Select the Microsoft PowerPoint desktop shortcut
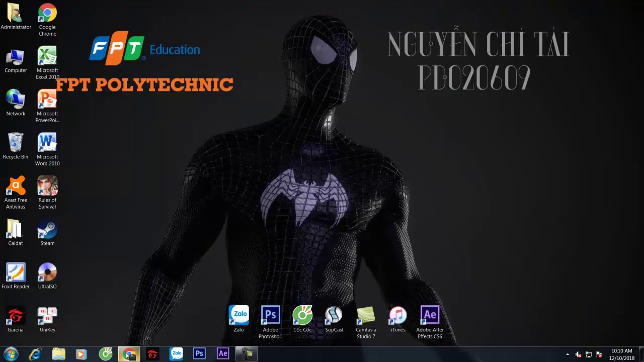This screenshot has width=644, height=362. tap(47, 107)
